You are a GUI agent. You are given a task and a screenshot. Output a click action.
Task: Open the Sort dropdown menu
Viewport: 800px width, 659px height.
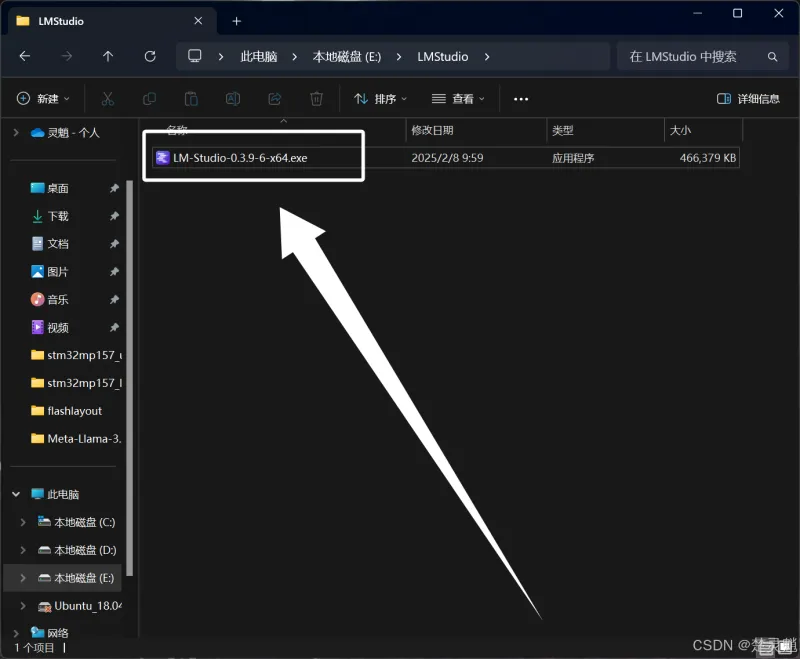(381, 99)
